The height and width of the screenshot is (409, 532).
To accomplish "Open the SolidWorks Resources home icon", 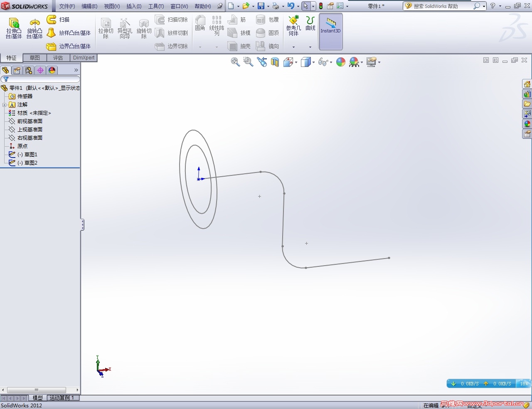I will pyautogui.click(x=527, y=84).
